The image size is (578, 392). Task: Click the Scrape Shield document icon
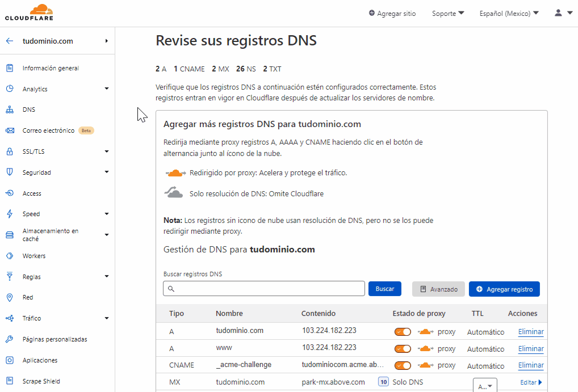(x=10, y=381)
